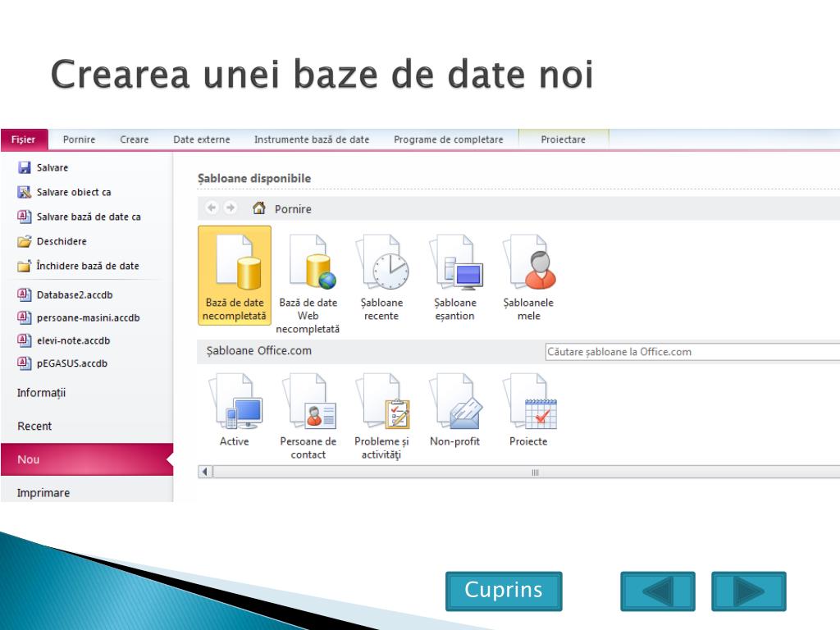This screenshot has width=840, height=630.
Task: Open Șabloanele mele person icon
Action: tap(529, 262)
